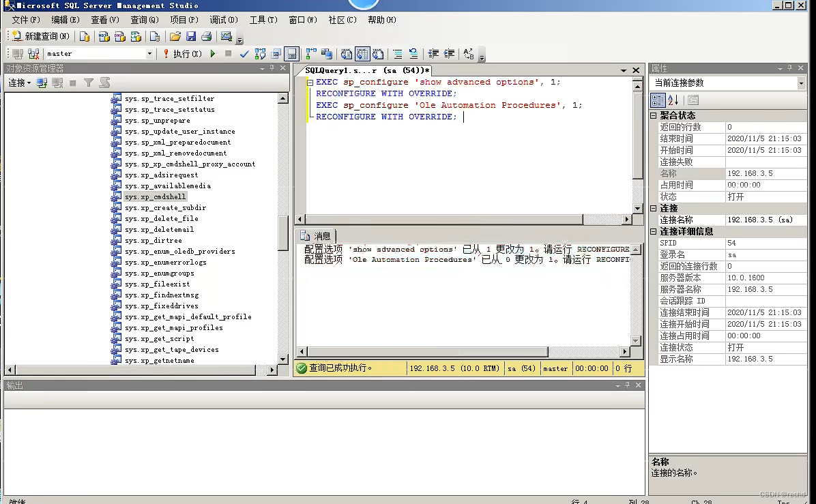Toggle Include Actual Execution Plan icon

[x=311, y=54]
